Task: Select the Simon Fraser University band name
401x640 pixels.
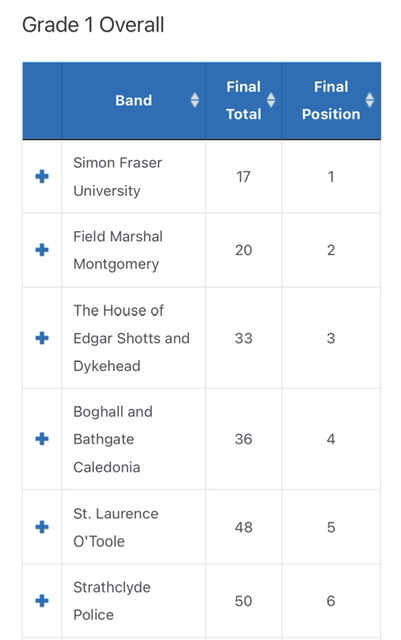Action: (x=118, y=177)
